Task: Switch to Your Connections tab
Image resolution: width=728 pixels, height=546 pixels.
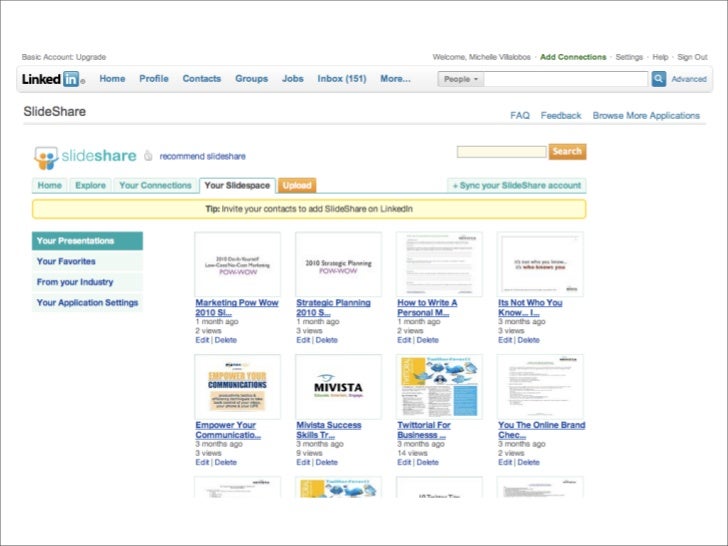Action: point(155,186)
